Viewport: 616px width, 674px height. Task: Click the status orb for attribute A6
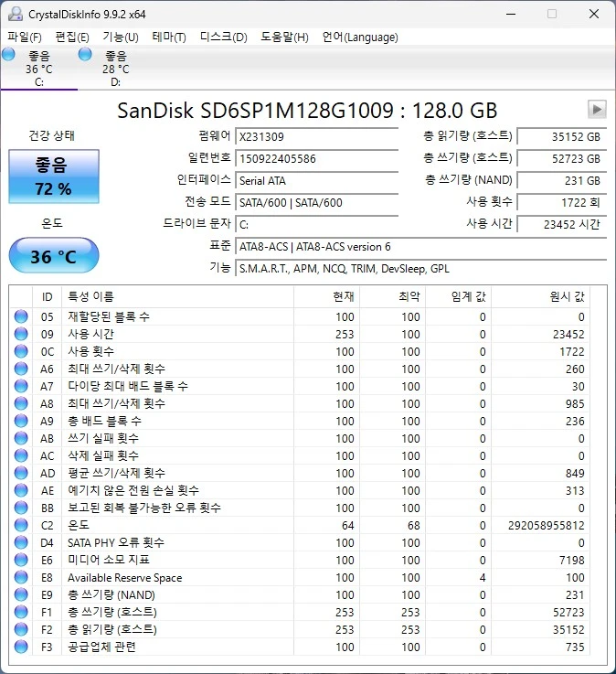tap(21, 369)
